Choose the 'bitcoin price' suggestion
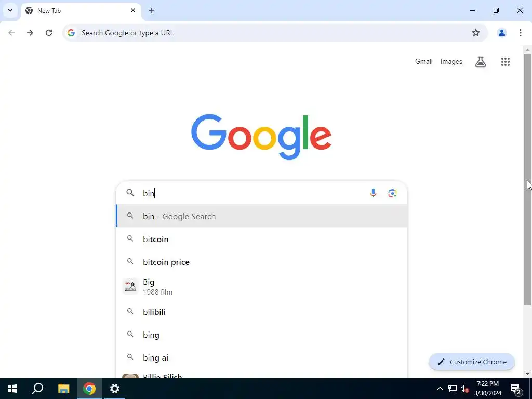Viewport: 532px width, 399px height. 262,262
